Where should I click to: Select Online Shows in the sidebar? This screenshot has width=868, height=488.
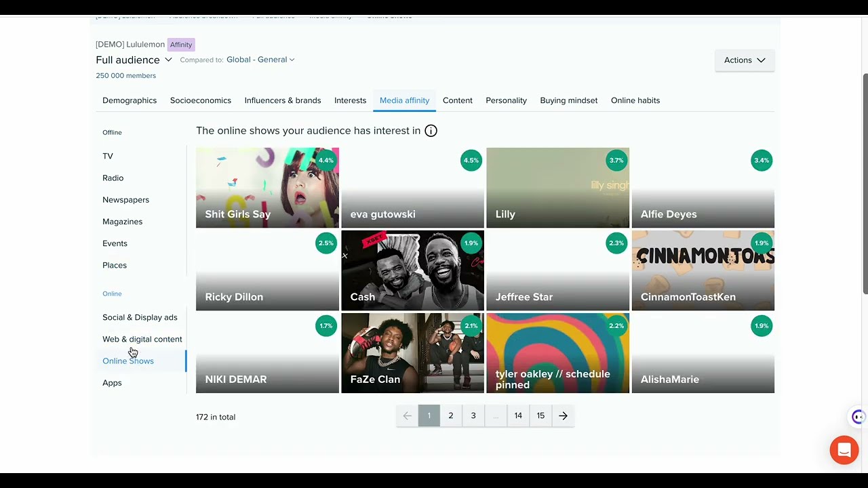pyautogui.click(x=128, y=361)
